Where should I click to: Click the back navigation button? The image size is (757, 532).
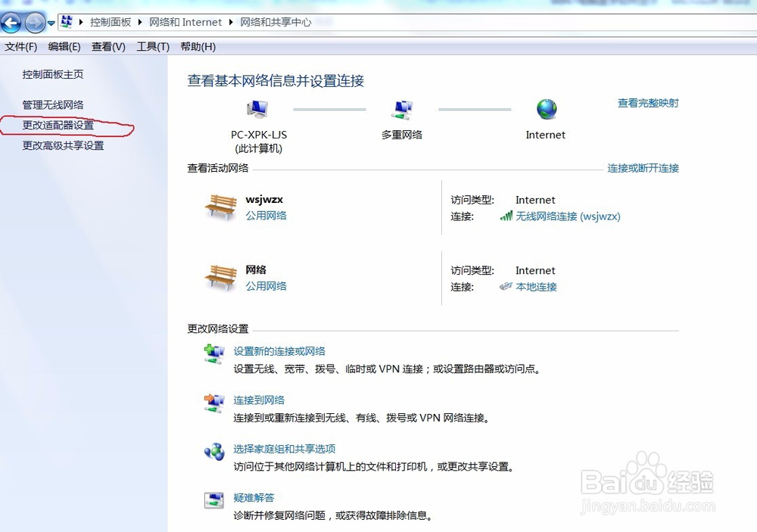[11, 22]
